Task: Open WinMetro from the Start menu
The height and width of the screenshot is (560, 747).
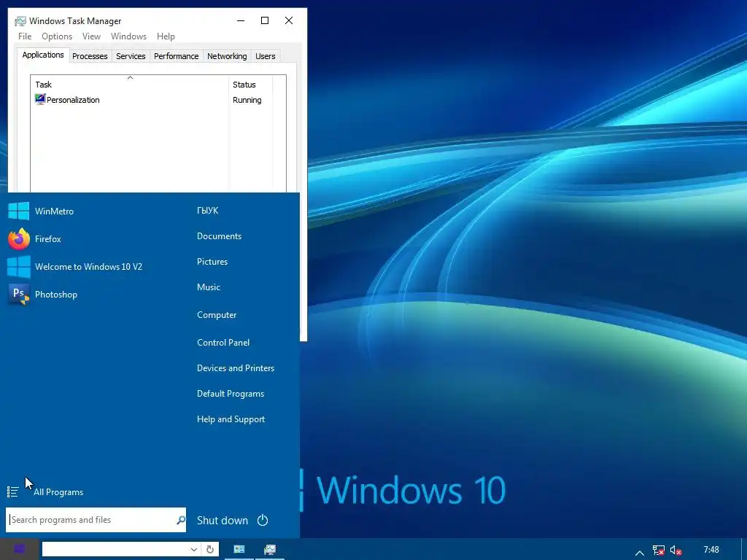Action: click(x=41, y=211)
